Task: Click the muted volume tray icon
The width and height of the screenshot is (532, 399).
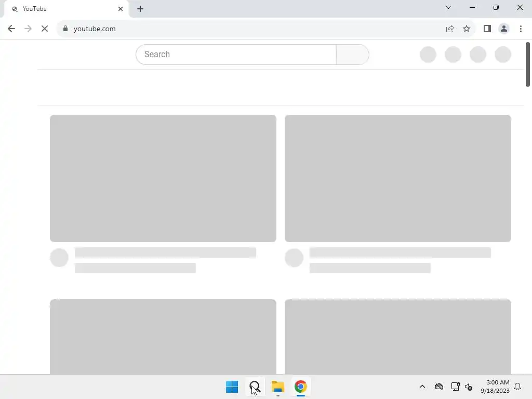Action: (x=469, y=387)
